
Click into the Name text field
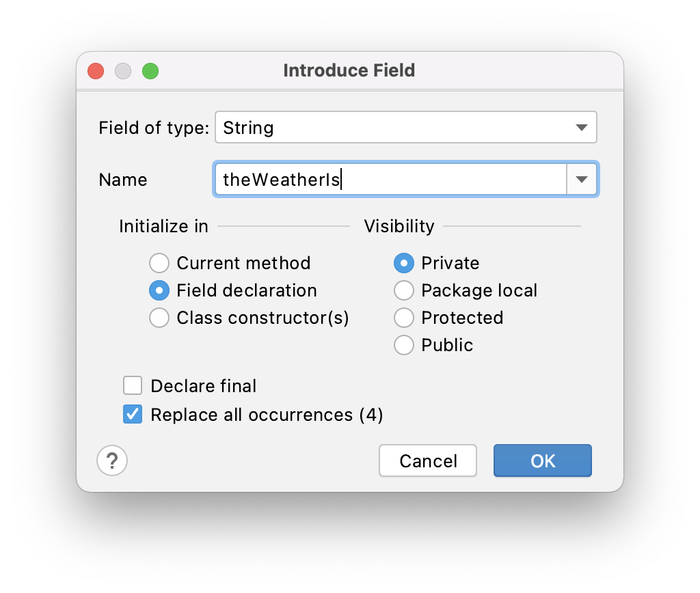pyautogui.click(x=390, y=180)
